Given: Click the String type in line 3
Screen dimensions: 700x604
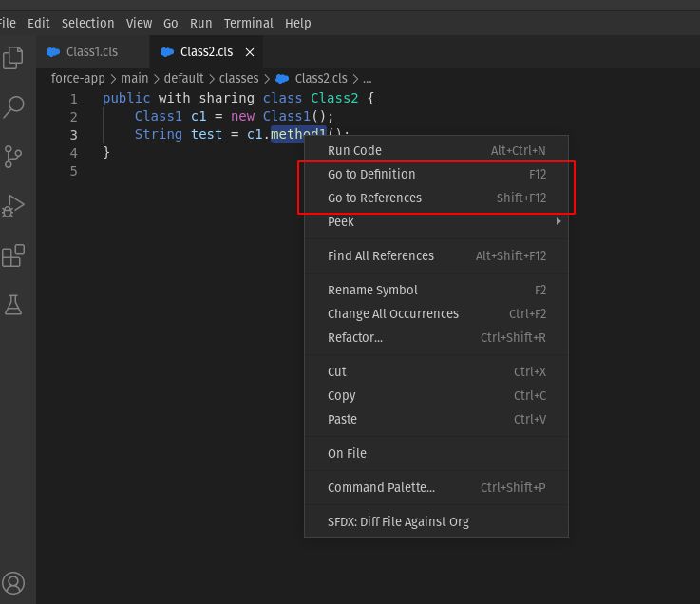Looking at the screenshot, I should pos(159,134).
